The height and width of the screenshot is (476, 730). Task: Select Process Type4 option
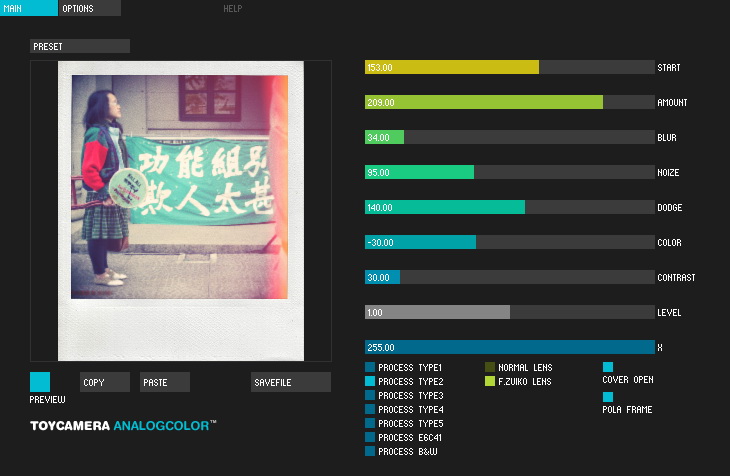click(404, 409)
